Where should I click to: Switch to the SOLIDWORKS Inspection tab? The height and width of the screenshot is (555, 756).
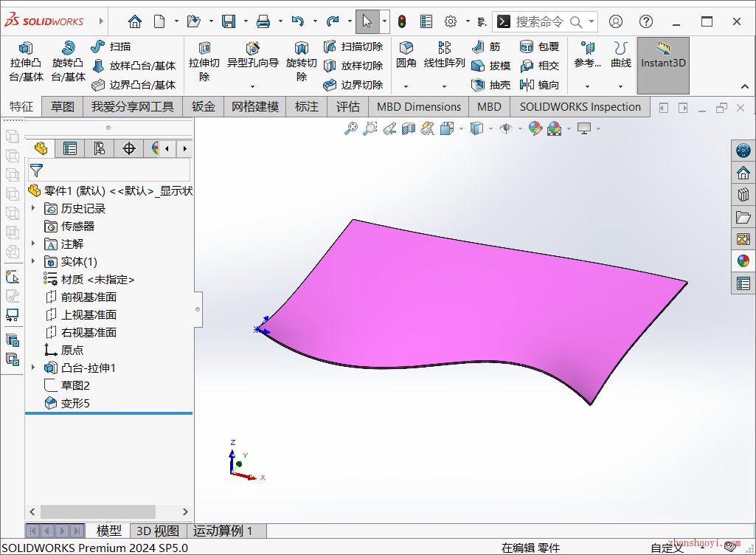point(580,107)
